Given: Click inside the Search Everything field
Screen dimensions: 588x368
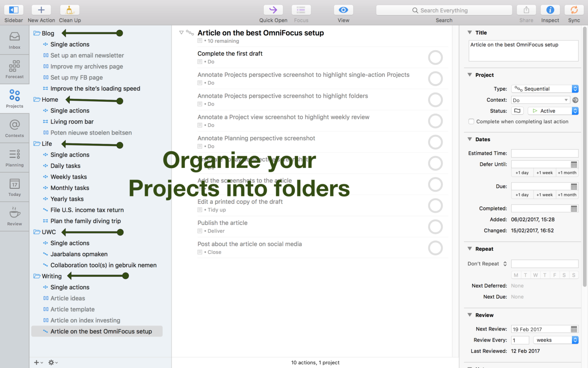Looking at the screenshot, I should 444,10.
